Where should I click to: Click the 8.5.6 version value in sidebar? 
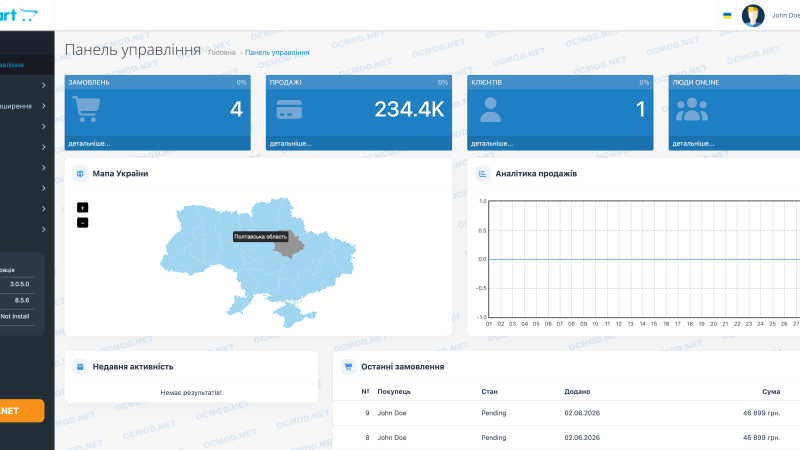(22, 300)
